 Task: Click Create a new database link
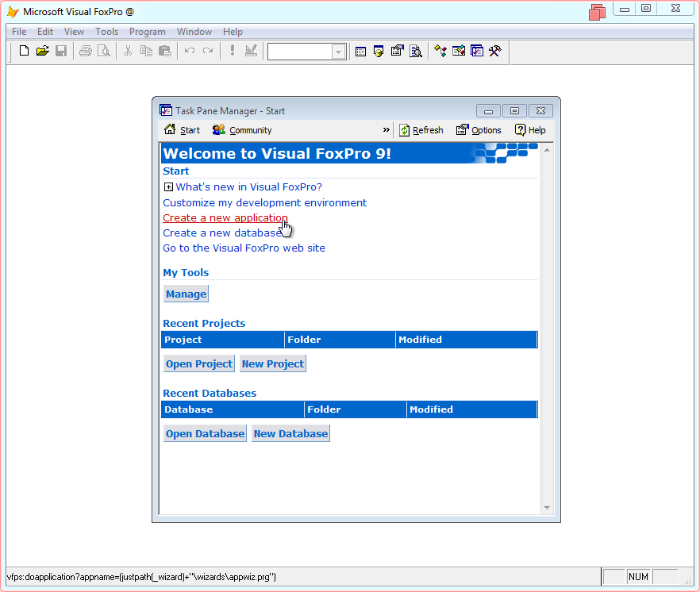(222, 233)
